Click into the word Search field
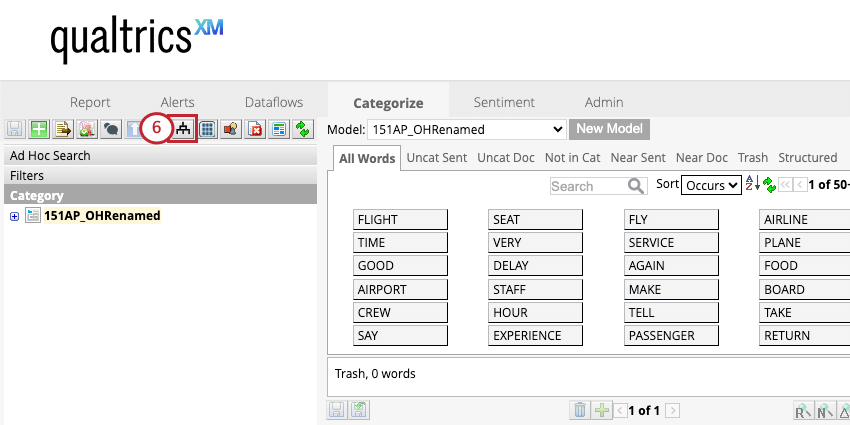The width and height of the screenshot is (850, 425). (x=587, y=186)
